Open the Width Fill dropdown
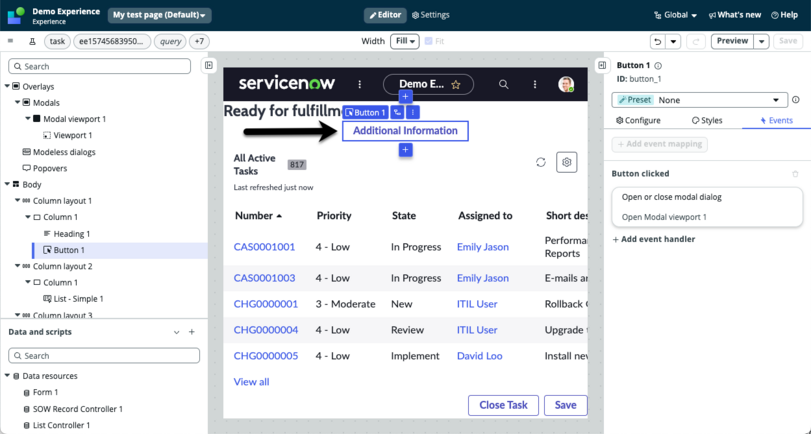 pyautogui.click(x=404, y=41)
